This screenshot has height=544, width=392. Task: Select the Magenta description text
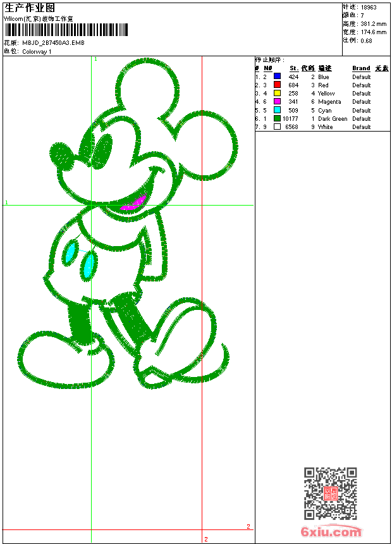[329, 102]
